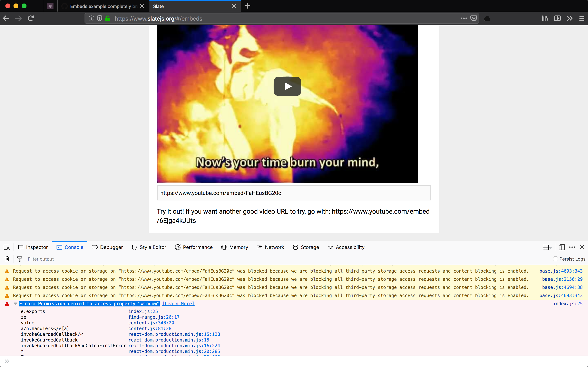This screenshot has height=367, width=588.
Task: Open the Library bookmarks icon
Action: (x=545, y=18)
